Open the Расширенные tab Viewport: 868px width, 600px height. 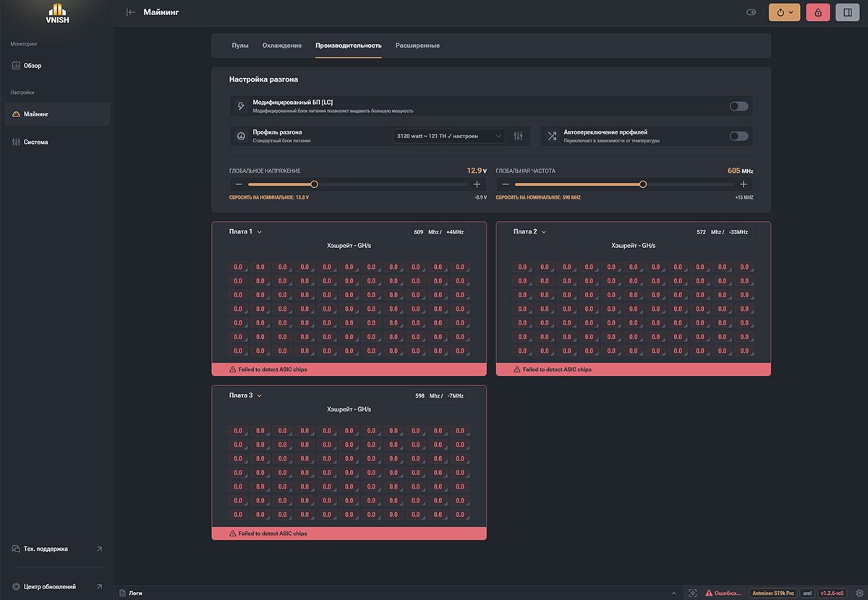[x=417, y=46]
